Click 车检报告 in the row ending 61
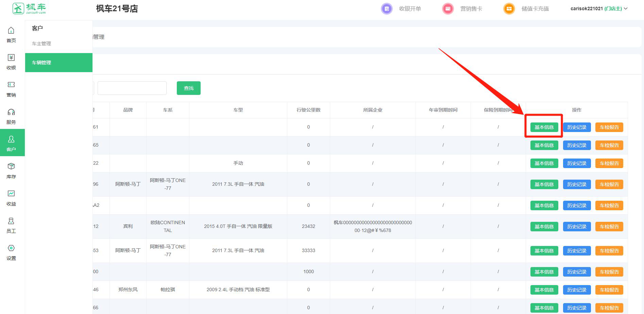 click(609, 127)
